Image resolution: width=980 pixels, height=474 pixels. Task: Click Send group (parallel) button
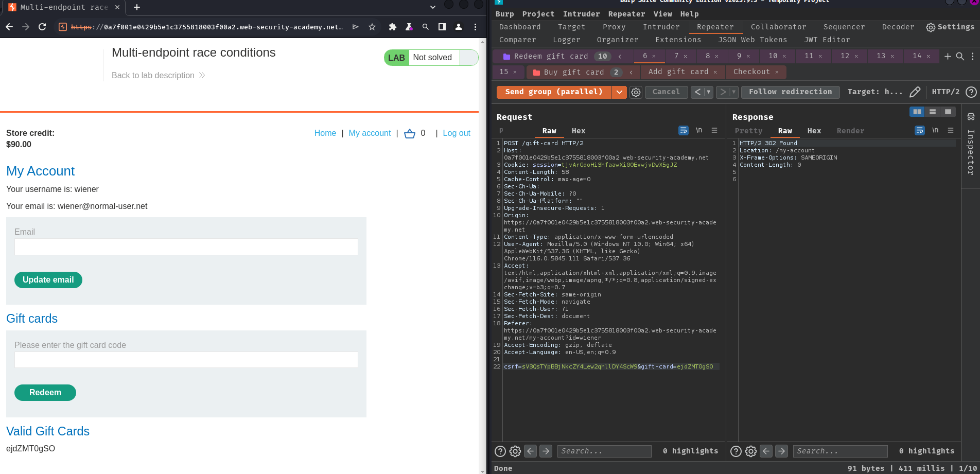pyautogui.click(x=554, y=92)
